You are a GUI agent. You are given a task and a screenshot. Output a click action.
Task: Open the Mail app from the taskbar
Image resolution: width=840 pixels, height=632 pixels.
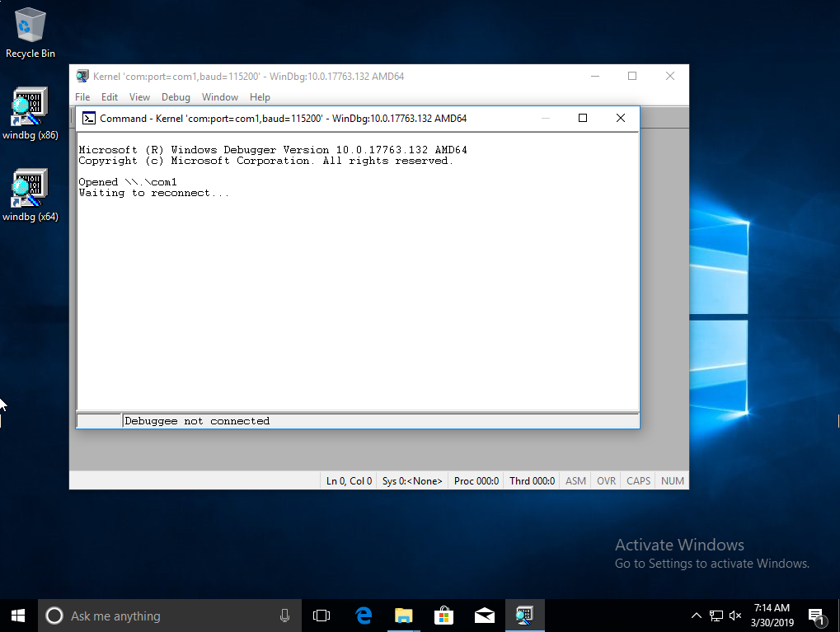click(484, 616)
